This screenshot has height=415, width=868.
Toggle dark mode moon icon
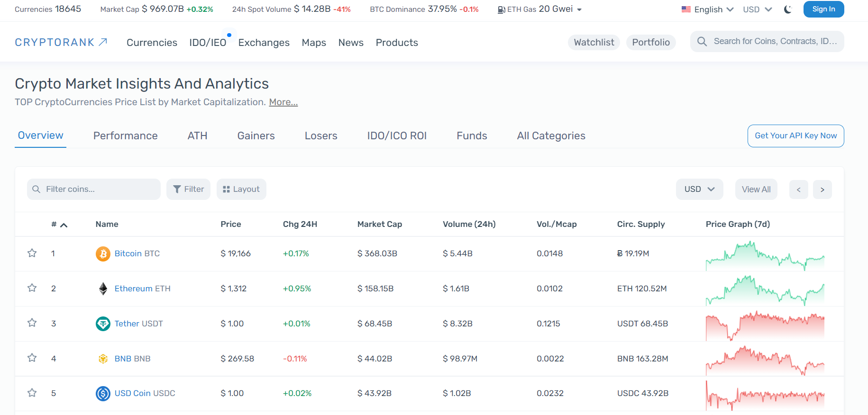click(788, 9)
